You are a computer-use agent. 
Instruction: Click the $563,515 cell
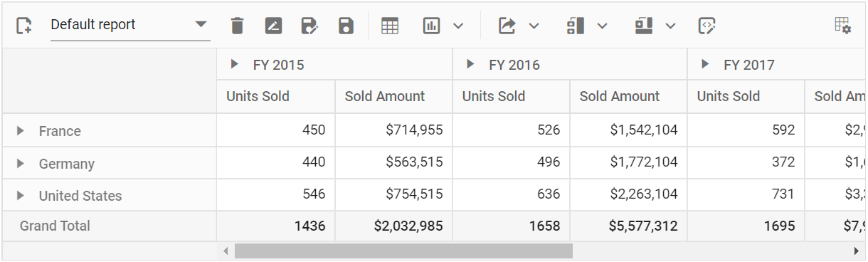[393, 162]
